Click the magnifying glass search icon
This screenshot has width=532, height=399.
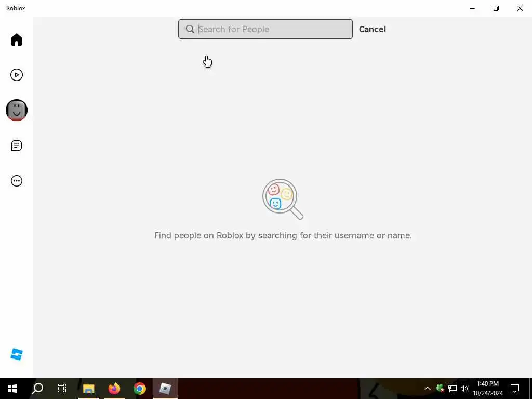190,29
